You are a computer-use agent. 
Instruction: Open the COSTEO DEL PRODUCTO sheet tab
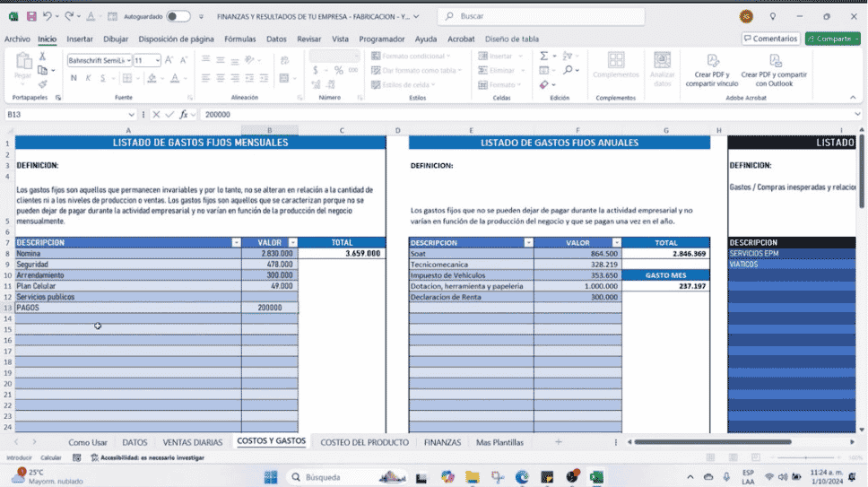pos(364,442)
